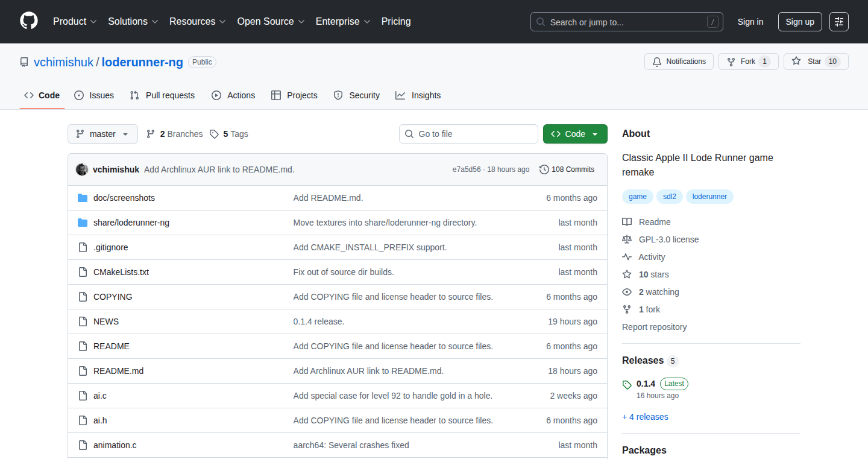
Task: Select the file icon next to .gitignore
Action: [x=83, y=247]
